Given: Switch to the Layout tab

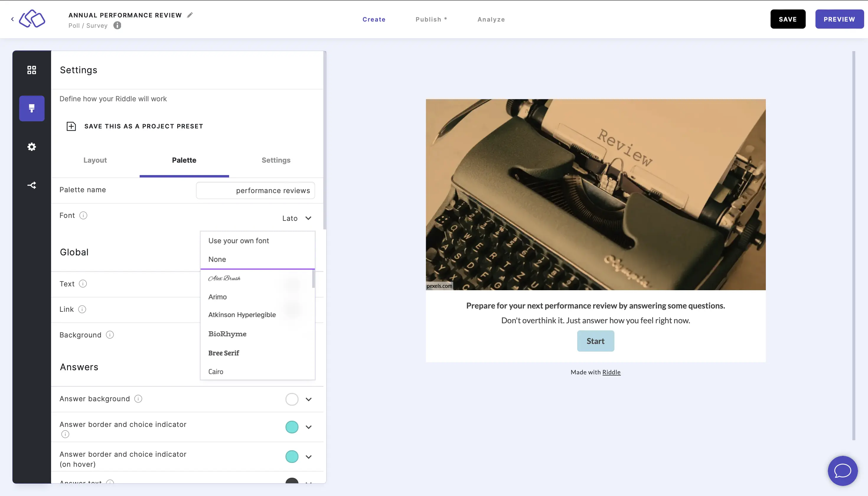Looking at the screenshot, I should (x=95, y=160).
